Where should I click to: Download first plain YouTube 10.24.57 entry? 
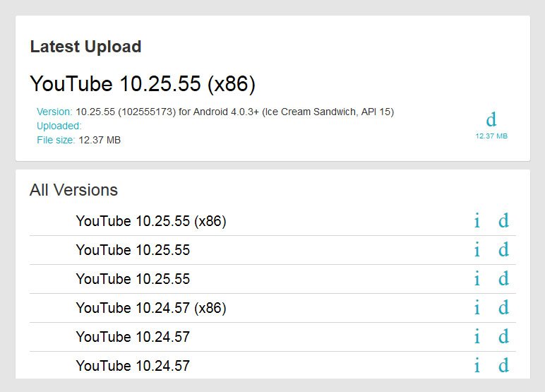[x=503, y=337]
